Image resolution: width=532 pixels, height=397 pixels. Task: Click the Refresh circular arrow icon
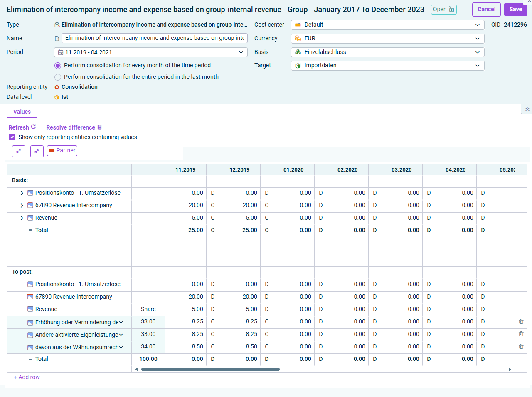click(34, 127)
